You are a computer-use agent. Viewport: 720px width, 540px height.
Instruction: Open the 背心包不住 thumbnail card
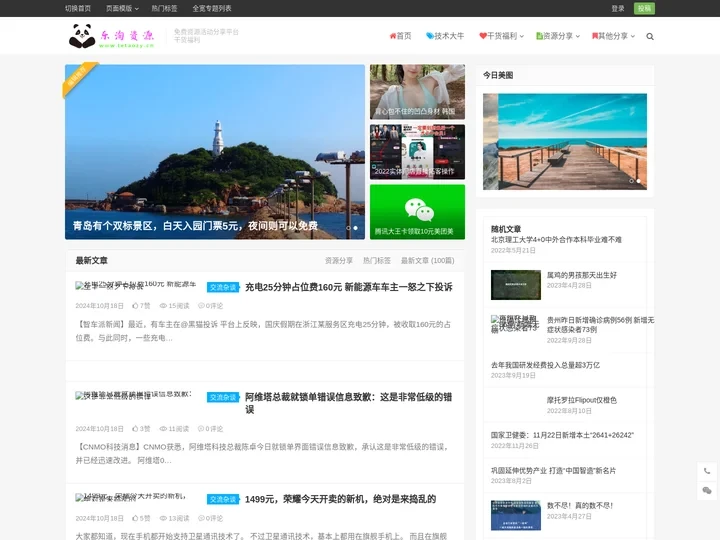point(417,92)
